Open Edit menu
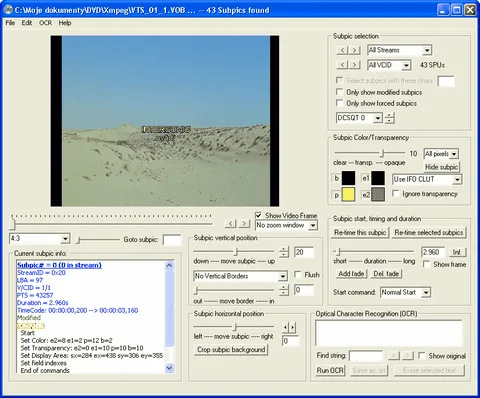Image resolution: width=480 pixels, height=398 pixels. coord(27,23)
